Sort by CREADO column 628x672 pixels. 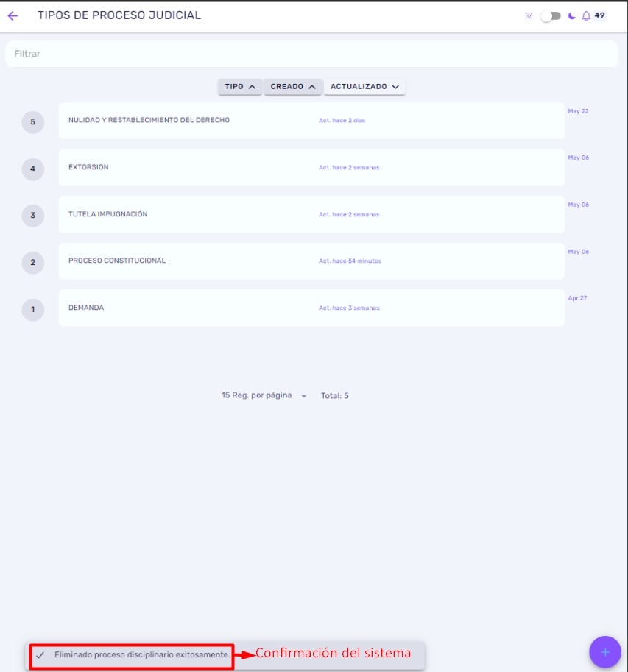click(x=293, y=87)
